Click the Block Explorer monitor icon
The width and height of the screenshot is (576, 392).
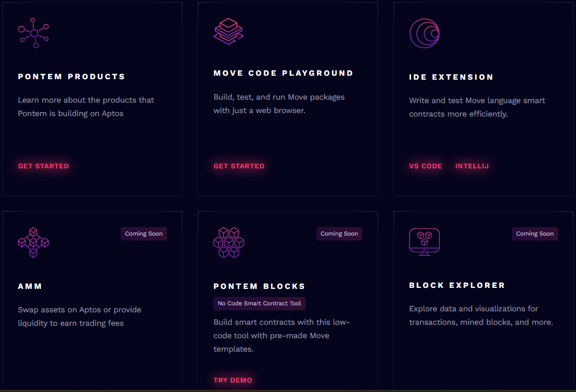(x=424, y=243)
